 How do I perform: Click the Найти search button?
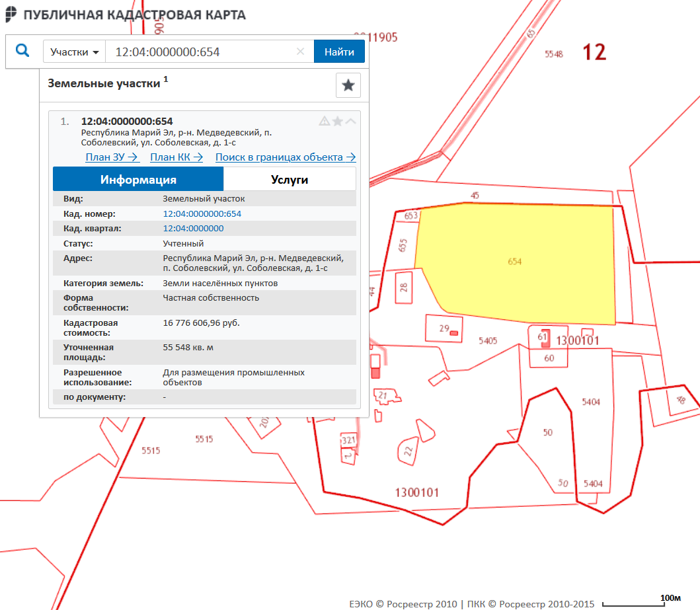coord(339,52)
